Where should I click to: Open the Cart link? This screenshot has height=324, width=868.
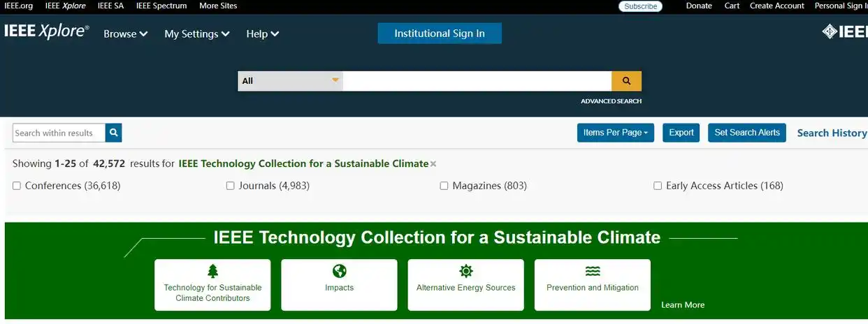732,6
